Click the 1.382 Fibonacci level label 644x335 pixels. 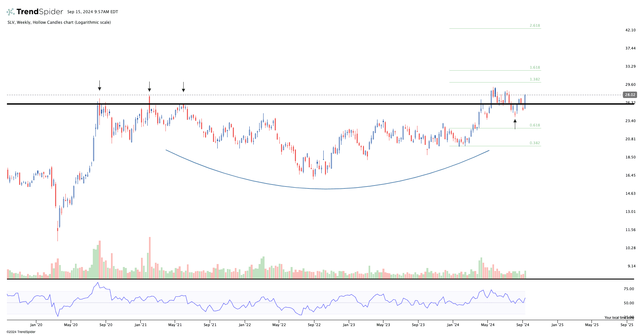point(535,79)
